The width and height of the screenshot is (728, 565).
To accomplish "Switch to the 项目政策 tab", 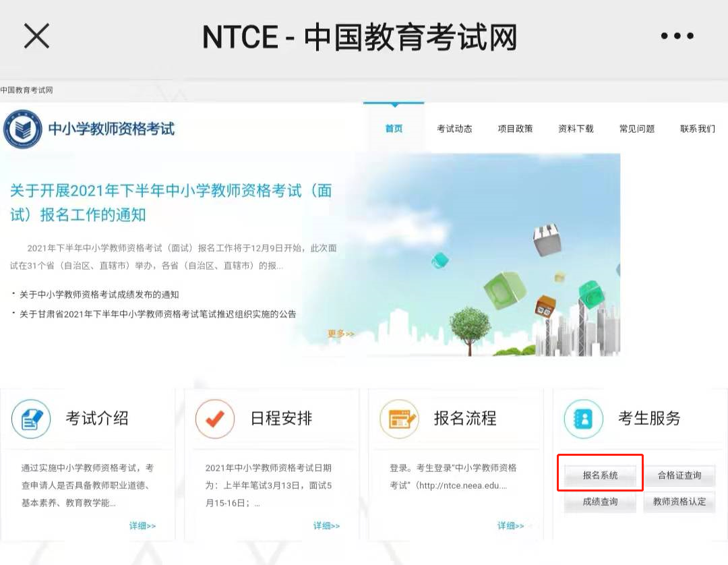I will [516, 129].
